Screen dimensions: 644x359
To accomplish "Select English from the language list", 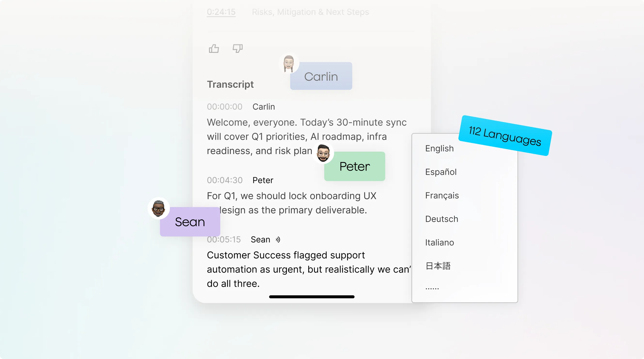I will click(x=439, y=148).
